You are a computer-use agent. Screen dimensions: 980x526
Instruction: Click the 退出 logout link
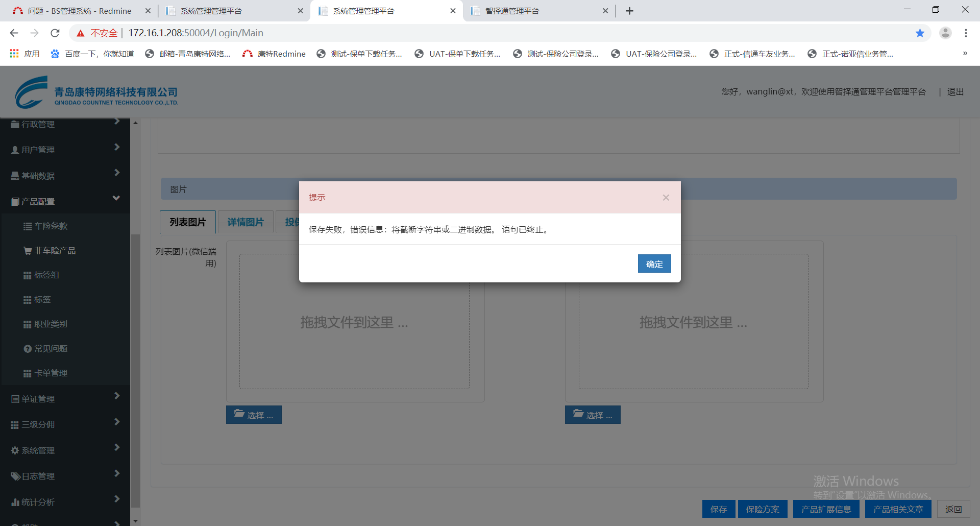(x=955, y=92)
